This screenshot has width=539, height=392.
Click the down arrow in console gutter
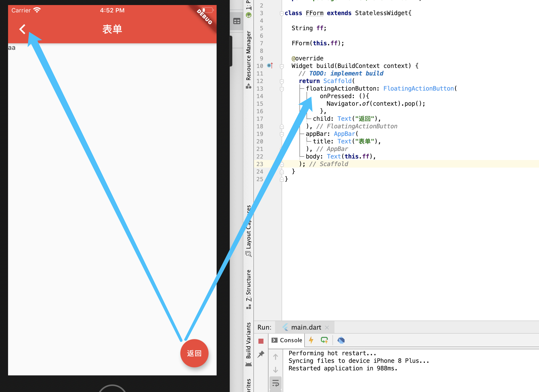pyautogui.click(x=276, y=370)
